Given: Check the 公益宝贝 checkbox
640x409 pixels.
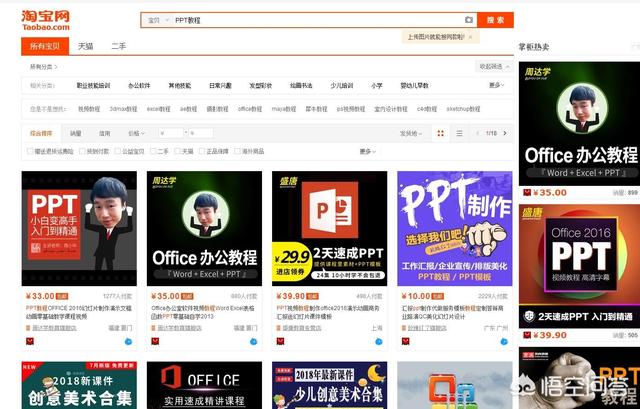Looking at the screenshot, I should tap(118, 151).
